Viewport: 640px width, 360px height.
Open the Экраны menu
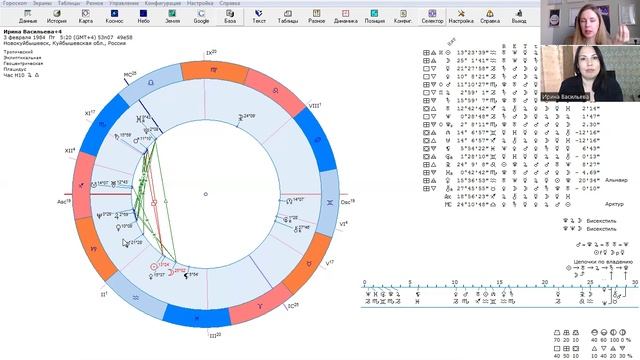pos(42,3)
